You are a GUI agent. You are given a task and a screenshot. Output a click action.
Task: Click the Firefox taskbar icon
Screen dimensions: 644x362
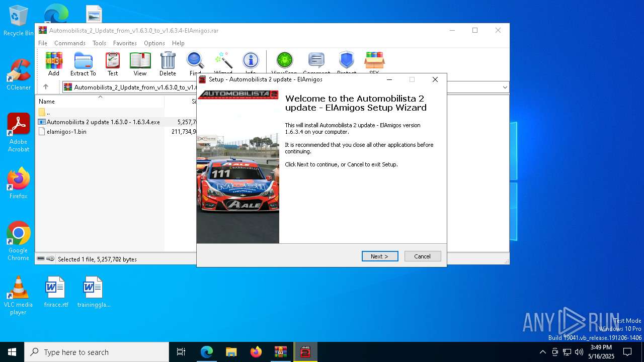click(x=256, y=352)
